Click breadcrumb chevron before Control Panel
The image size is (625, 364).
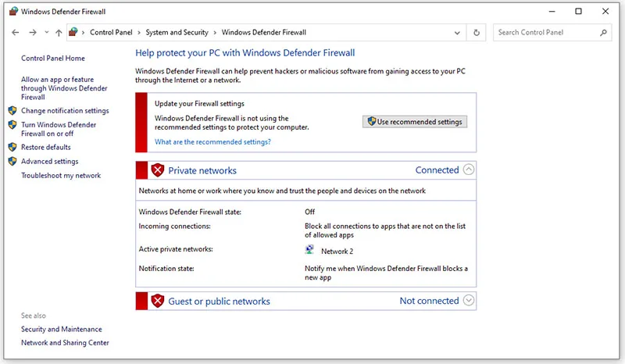click(x=83, y=33)
